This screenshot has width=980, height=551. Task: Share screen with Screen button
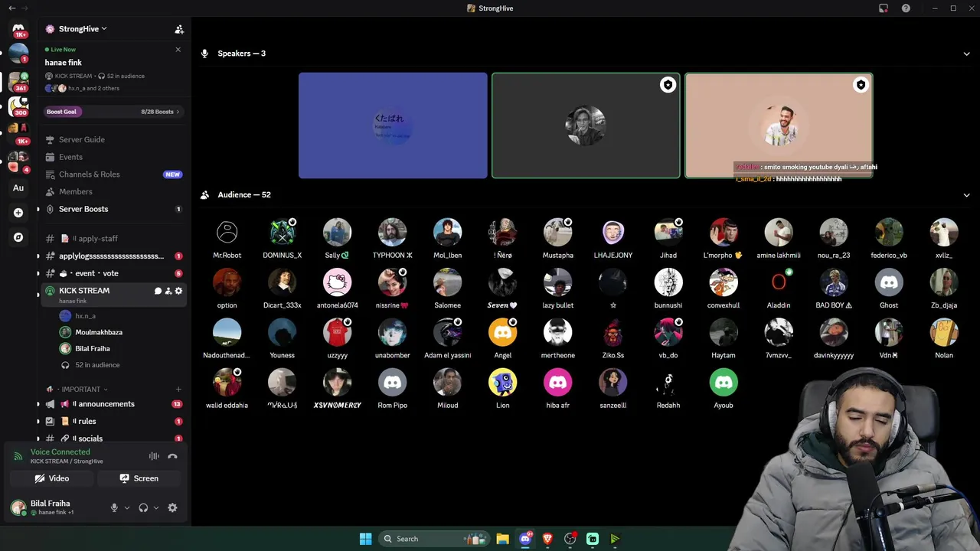point(139,478)
